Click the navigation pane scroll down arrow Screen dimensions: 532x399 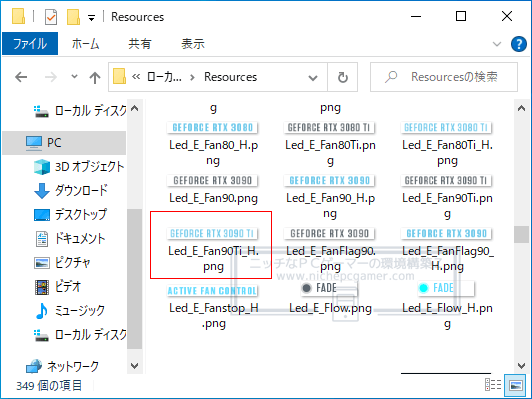click(135, 365)
